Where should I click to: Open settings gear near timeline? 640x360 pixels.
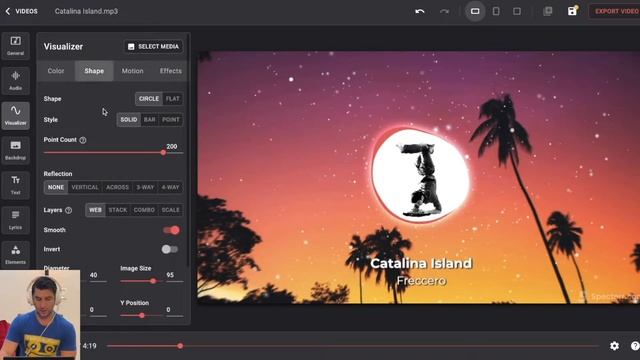click(614, 346)
